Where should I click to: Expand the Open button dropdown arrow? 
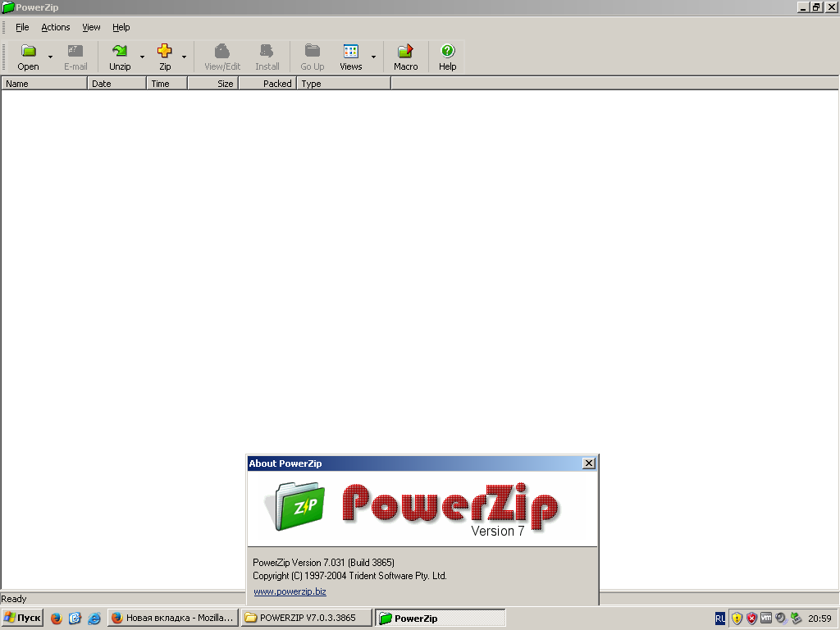point(51,57)
